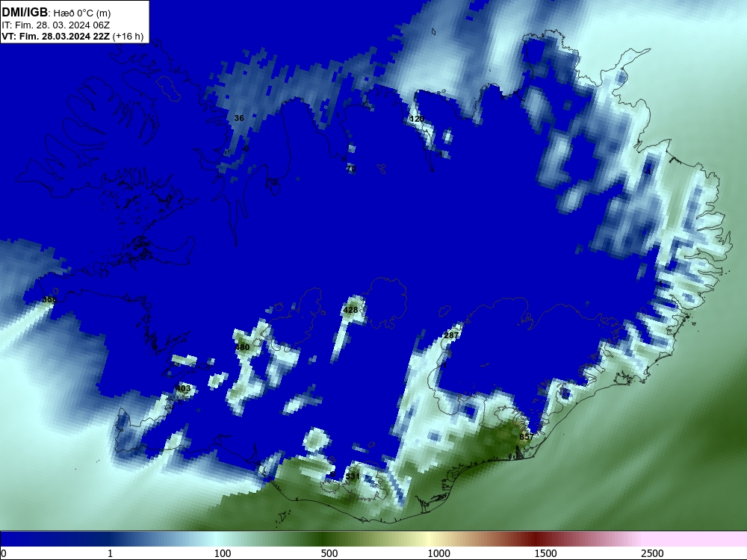Click the 287 value on the map

click(x=451, y=335)
